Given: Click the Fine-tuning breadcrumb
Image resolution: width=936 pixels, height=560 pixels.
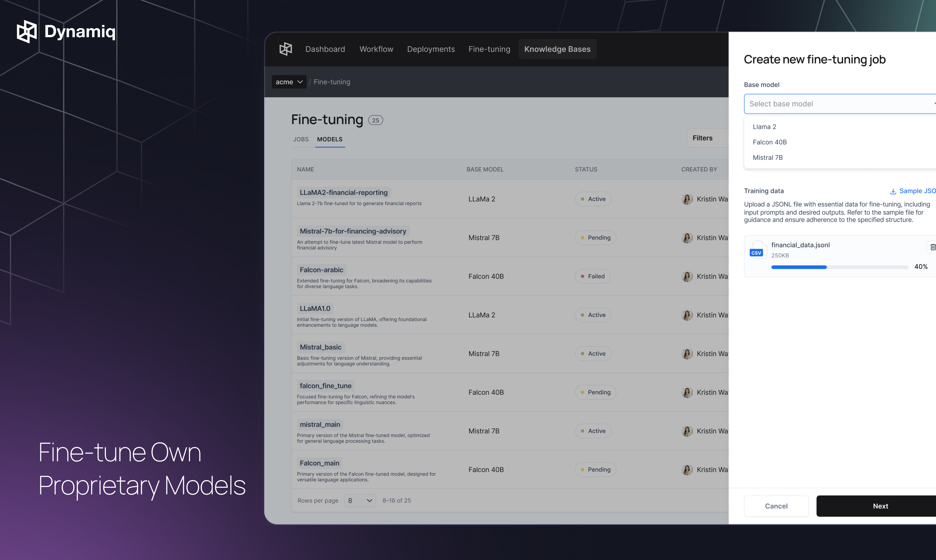Looking at the screenshot, I should tap(332, 82).
